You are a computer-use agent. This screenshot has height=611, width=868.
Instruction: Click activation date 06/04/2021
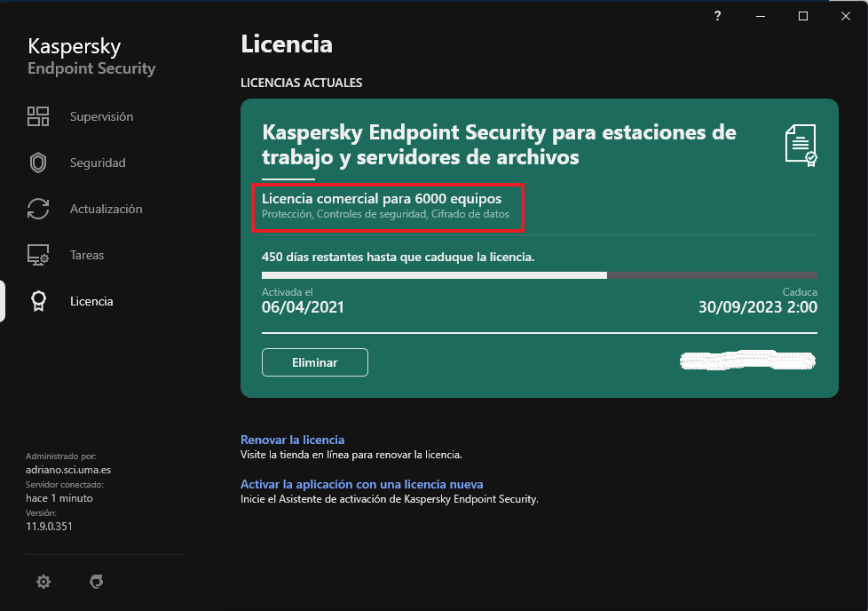(x=303, y=307)
